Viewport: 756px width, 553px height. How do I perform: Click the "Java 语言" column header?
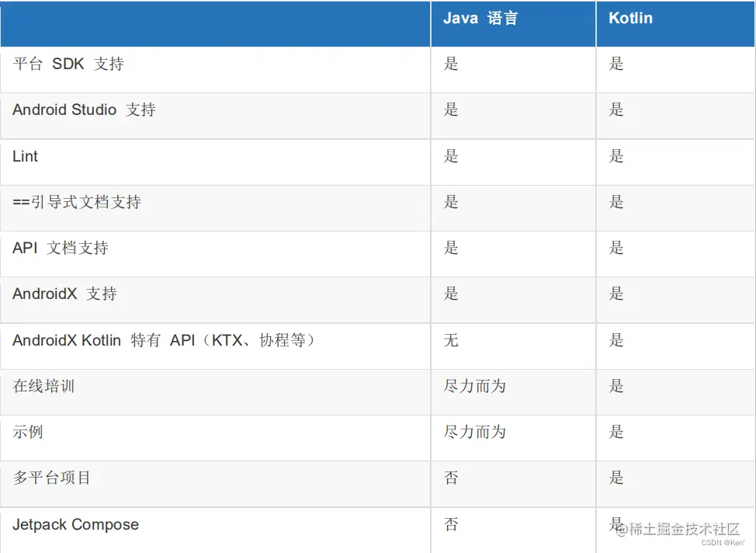click(x=480, y=19)
